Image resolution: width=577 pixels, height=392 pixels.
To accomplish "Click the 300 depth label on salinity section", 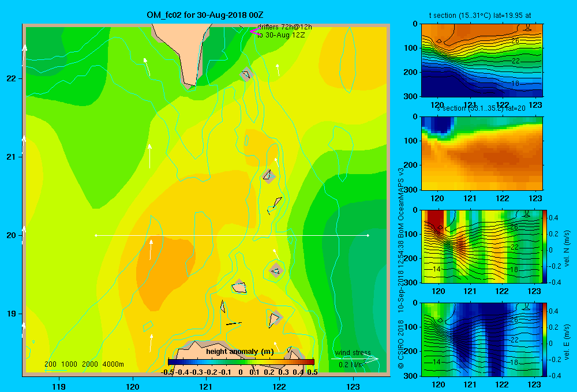I will (411, 190).
